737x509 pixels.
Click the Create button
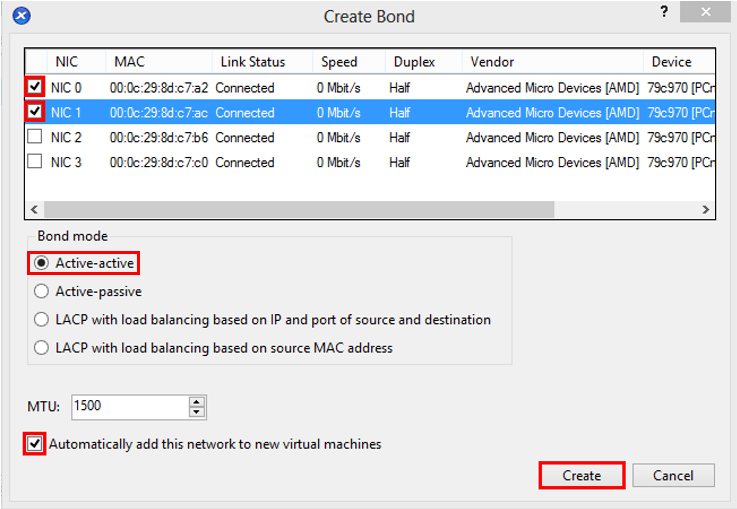click(x=581, y=475)
